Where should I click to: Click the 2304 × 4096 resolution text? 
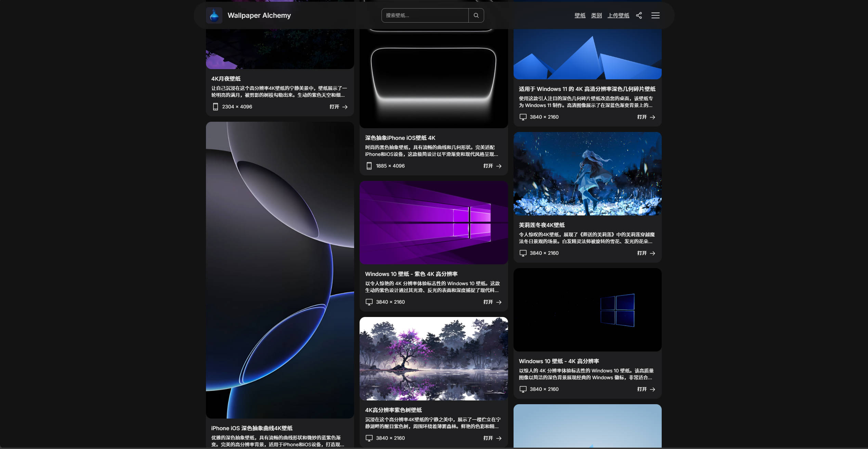tap(237, 107)
